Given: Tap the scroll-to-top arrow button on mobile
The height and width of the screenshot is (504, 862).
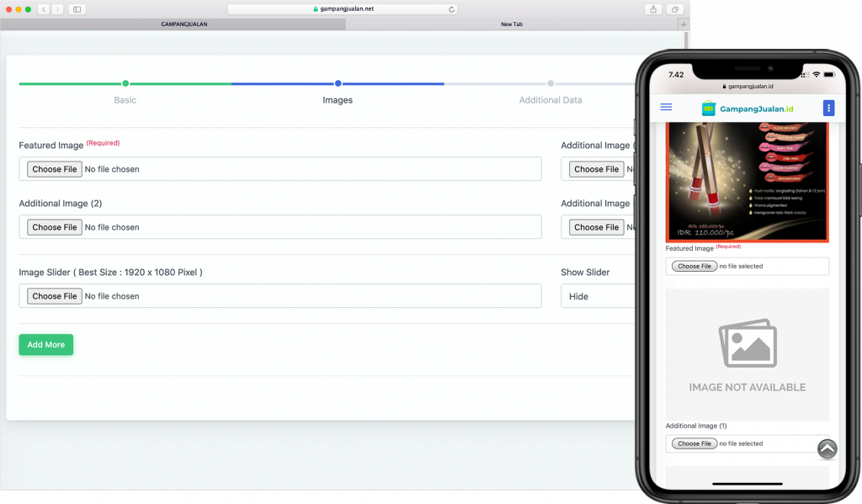Looking at the screenshot, I should click(827, 449).
